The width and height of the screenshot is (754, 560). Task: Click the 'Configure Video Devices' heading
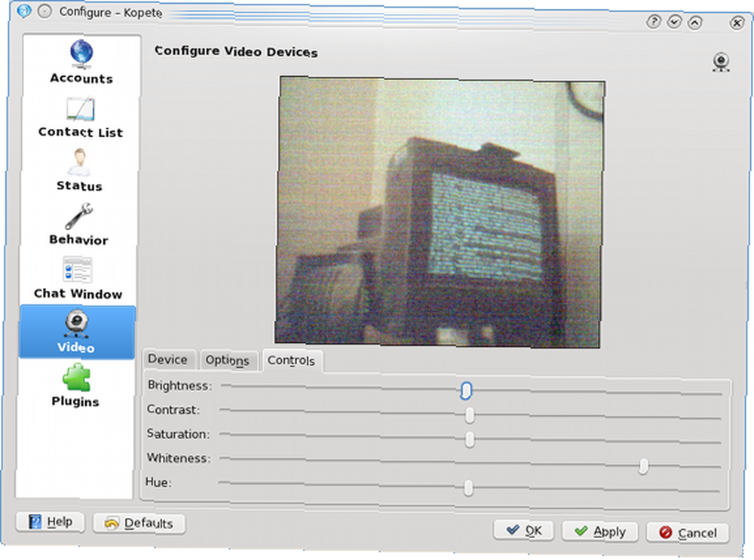[x=236, y=51]
